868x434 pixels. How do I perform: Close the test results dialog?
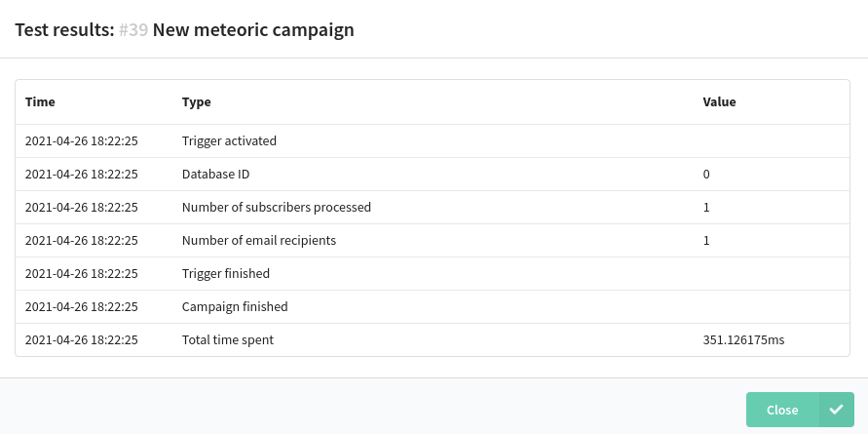[x=800, y=410]
